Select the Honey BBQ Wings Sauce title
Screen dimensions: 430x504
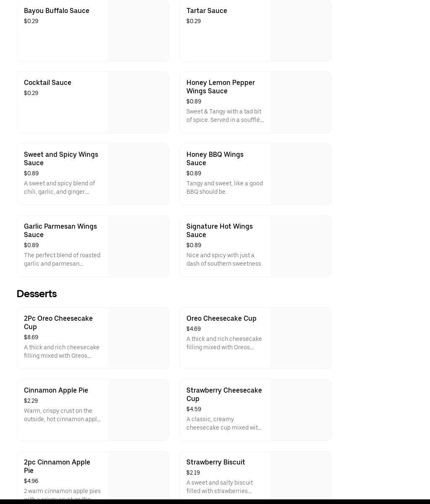click(x=215, y=158)
